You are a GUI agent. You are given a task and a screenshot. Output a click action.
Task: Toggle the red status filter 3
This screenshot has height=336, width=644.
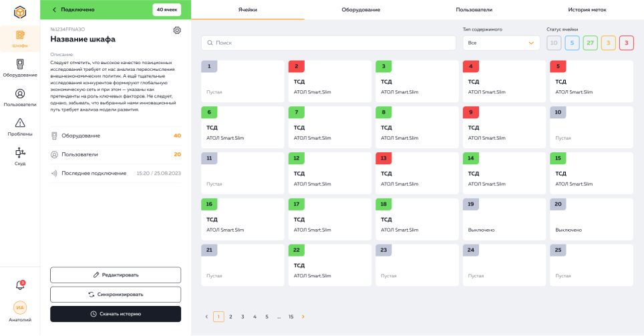[626, 43]
